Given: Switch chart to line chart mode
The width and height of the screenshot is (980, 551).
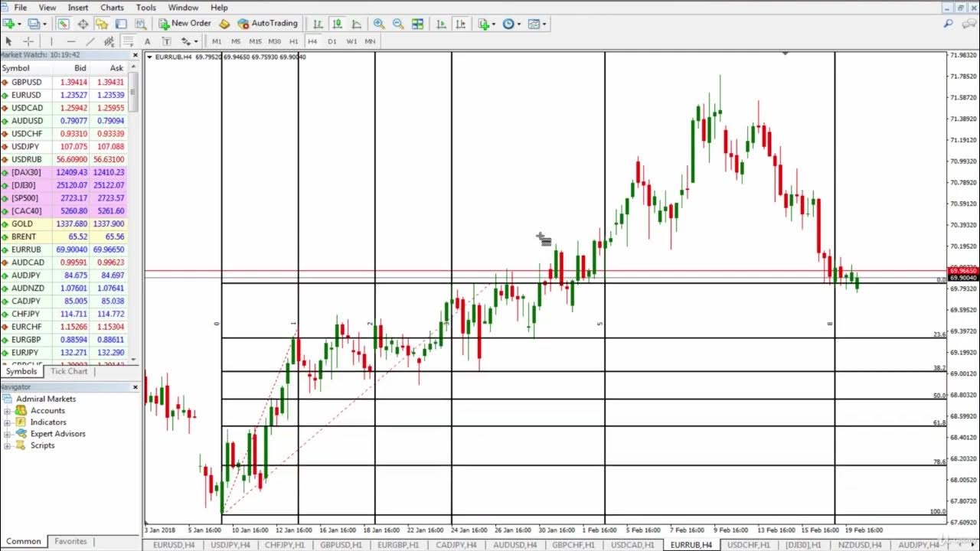Looking at the screenshot, I should [x=356, y=24].
